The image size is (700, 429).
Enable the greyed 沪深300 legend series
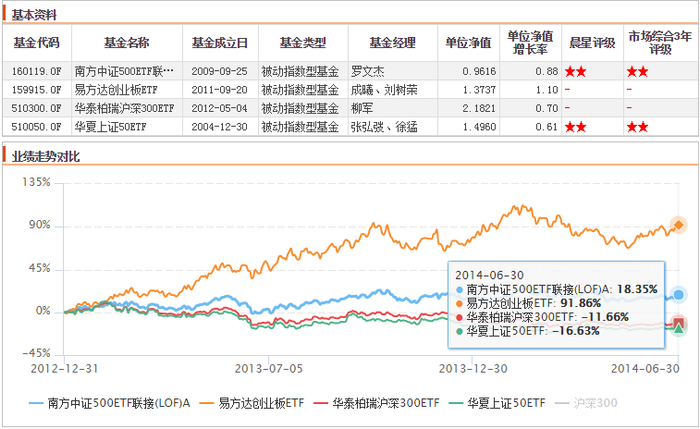click(586, 403)
